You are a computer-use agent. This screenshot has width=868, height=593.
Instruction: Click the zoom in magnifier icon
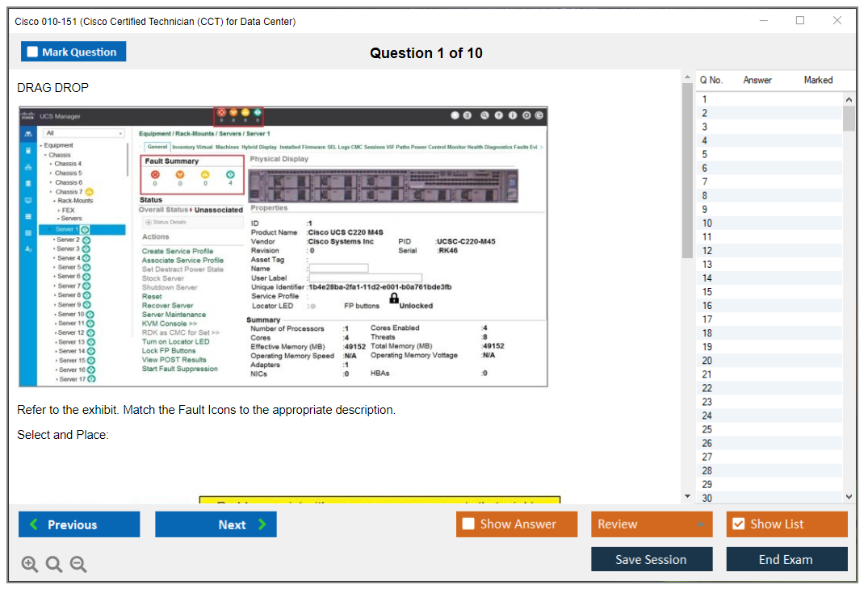(30, 564)
